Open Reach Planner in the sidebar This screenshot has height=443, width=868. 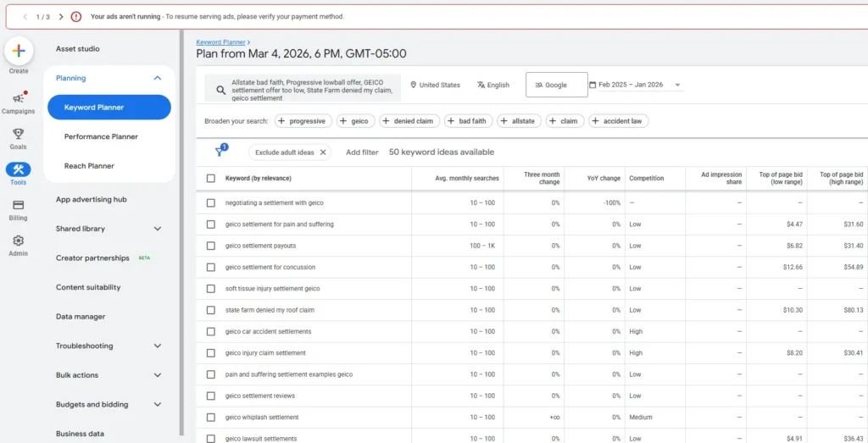tap(89, 166)
